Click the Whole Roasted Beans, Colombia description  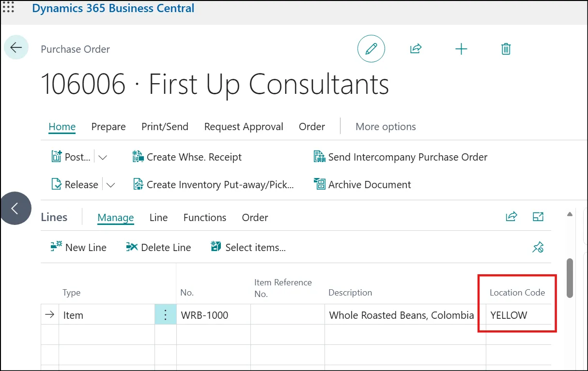pyautogui.click(x=402, y=315)
